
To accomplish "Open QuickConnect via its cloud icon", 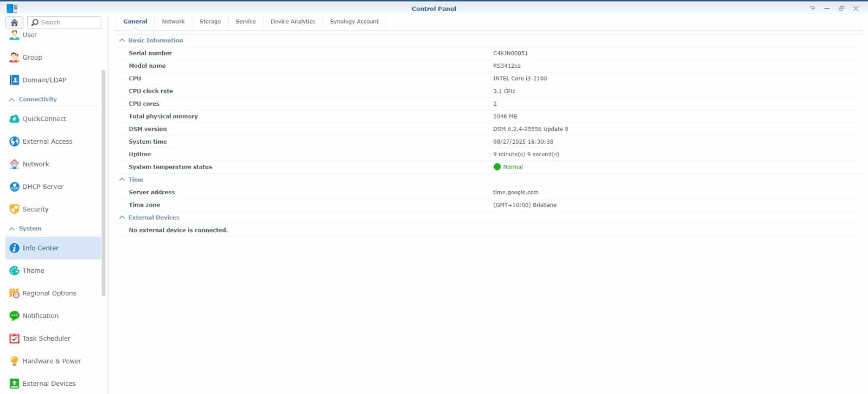I will (x=15, y=119).
